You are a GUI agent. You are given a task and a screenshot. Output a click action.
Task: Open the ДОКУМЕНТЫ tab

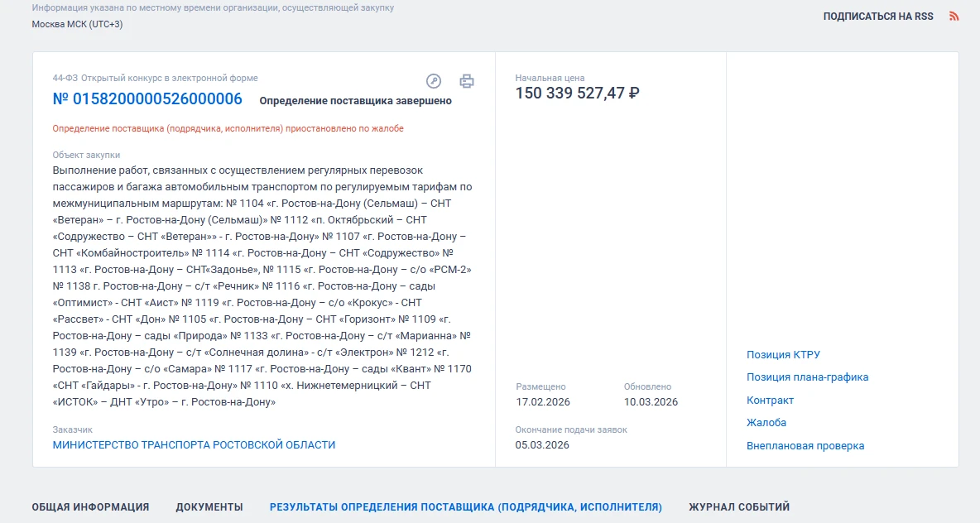click(x=209, y=507)
